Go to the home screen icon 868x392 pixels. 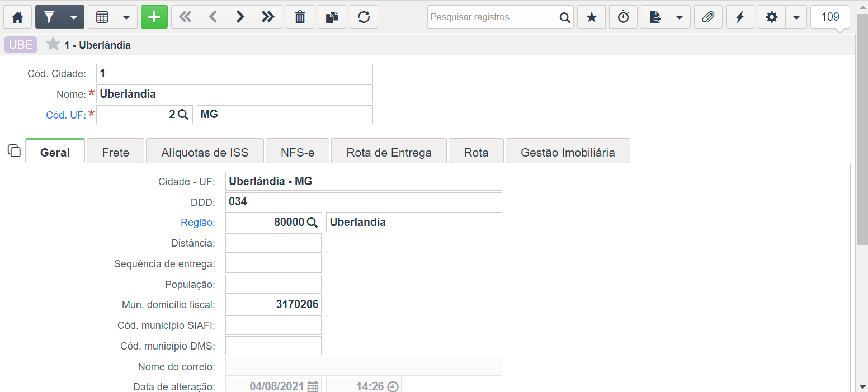(x=18, y=17)
